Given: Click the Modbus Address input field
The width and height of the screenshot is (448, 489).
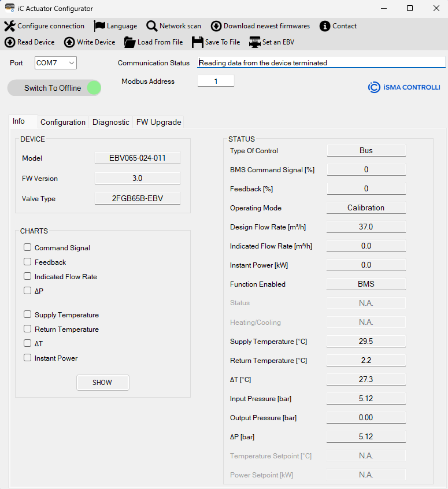Looking at the screenshot, I should point(216,81).
